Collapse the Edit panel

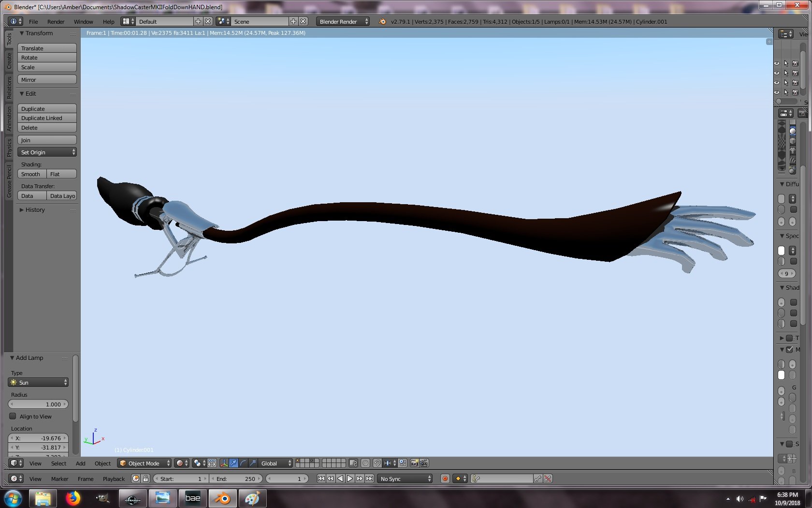[x=22, y=94]
